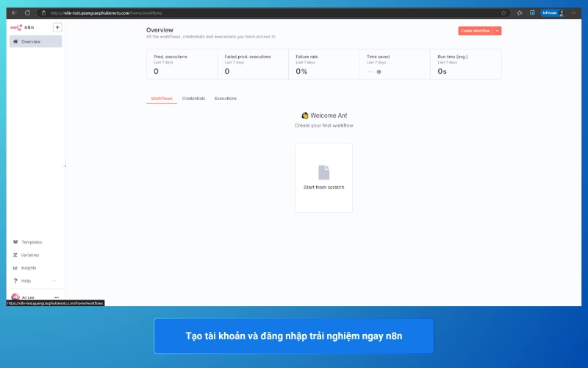This screenshot has width=588, height=368.
Task: Open Templates from the sidebar
Action: pos(32,242)
